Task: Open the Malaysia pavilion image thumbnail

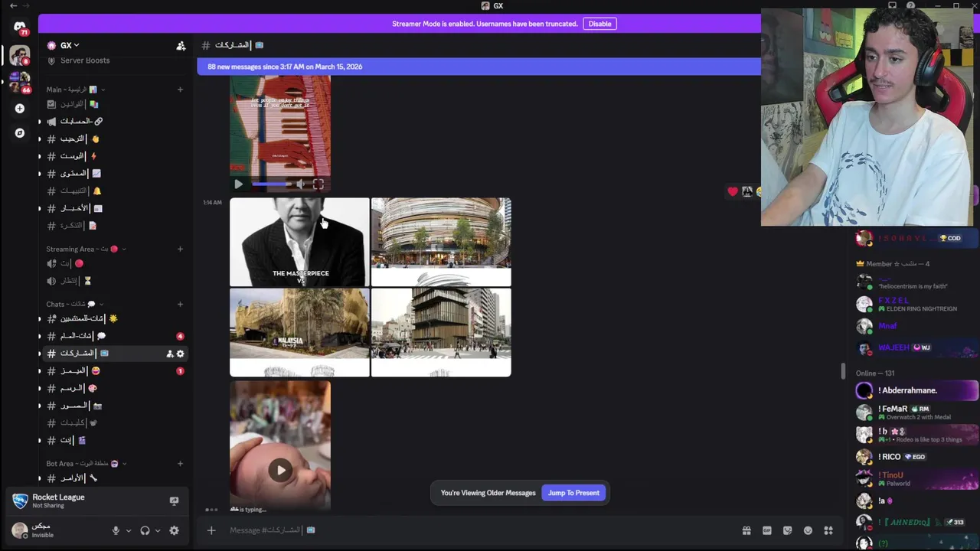Action: tap(299, 332)
